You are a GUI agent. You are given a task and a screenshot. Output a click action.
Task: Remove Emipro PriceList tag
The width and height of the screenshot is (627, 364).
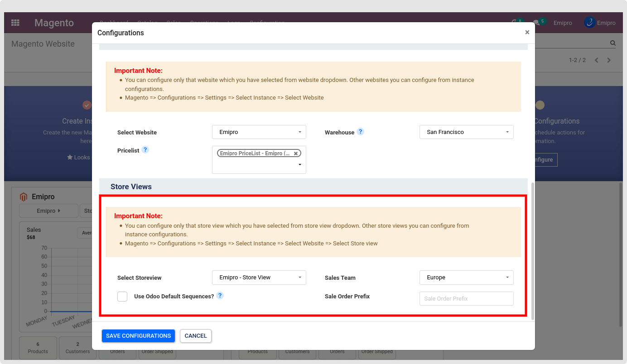click(x=296, y=153)
